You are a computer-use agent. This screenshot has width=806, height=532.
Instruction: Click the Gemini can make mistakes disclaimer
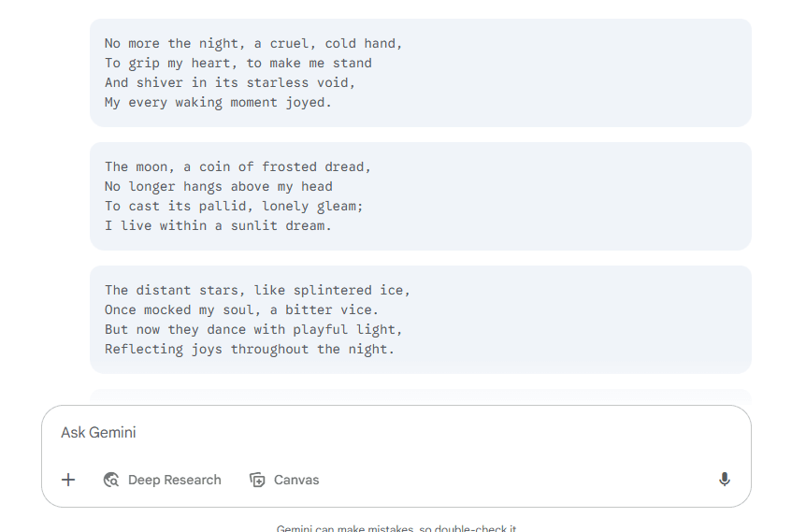396,528
